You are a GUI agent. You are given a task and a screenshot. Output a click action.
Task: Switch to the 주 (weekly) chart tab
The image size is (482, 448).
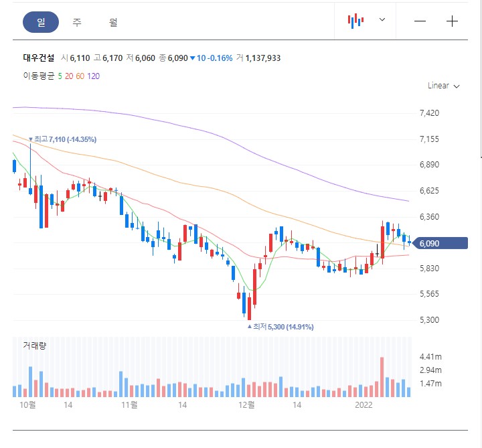(x=77, y=22)
